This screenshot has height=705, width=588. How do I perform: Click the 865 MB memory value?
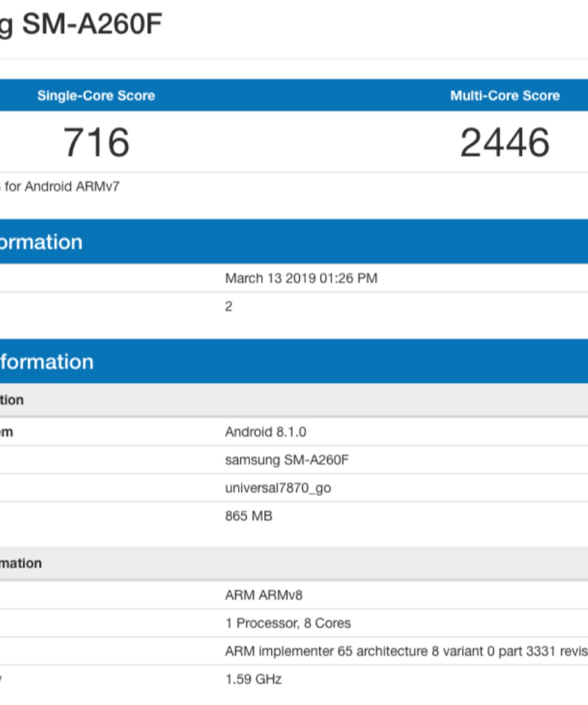[248, 516]
